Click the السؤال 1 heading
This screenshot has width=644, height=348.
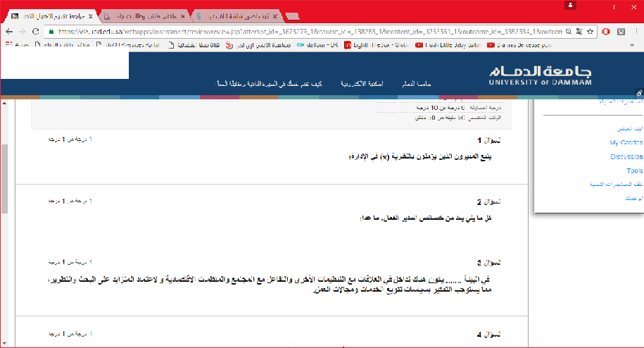(x=488, y=140)
